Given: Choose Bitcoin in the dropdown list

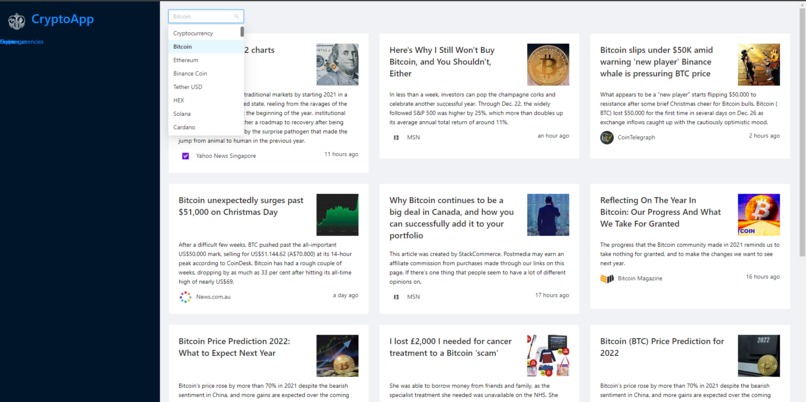Looking at the screenshot, I should [x=205, y=47].
